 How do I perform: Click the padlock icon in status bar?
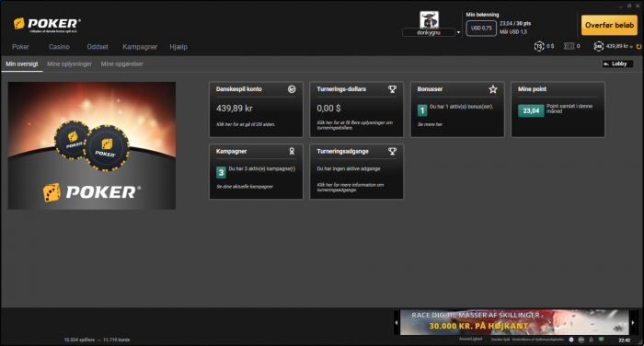pos(591,340)
